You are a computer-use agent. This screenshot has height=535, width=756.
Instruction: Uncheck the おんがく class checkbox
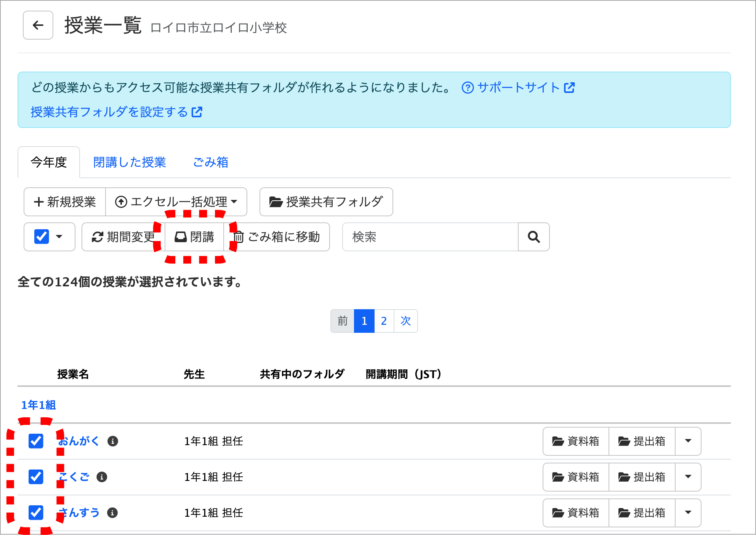[36, 441]
